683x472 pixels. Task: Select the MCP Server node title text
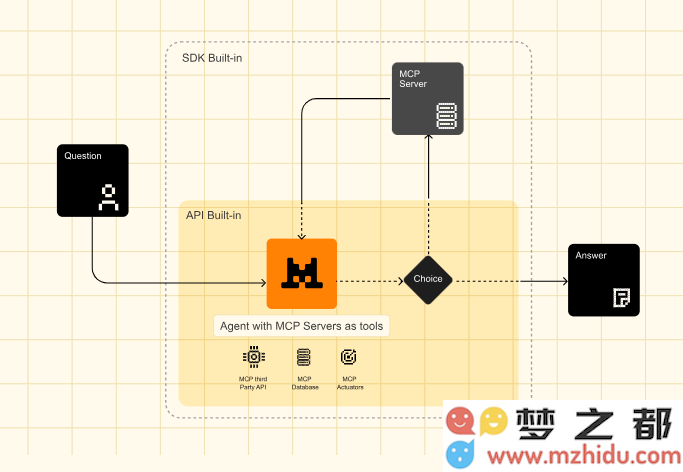pyautogui.click(x=413, y=79)
